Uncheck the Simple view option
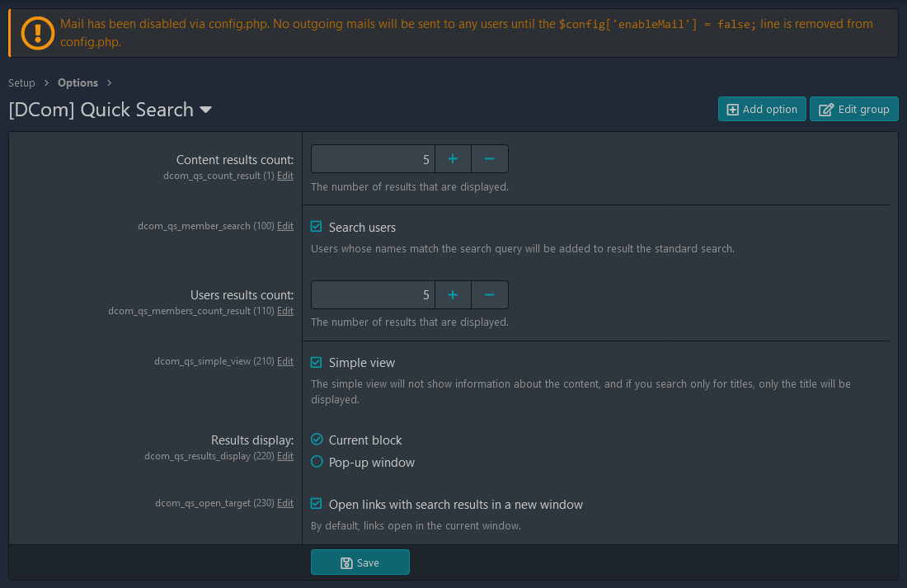Image resolution: width=907 pixels, height=588 pixels. coord(316,362)
